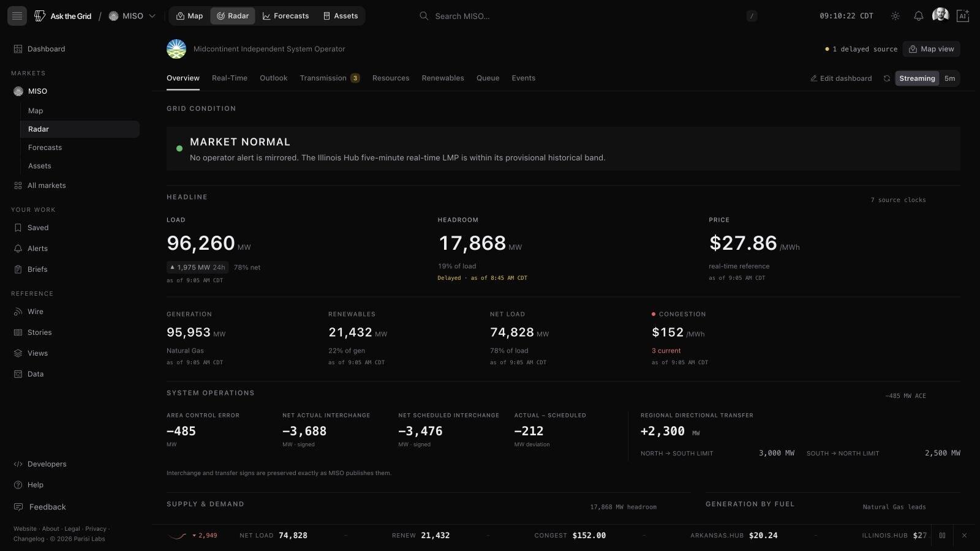The width and height of the screenshot is (980, 551).
Task: Switch to the Queue tab
Action: [x=488, y=78]
